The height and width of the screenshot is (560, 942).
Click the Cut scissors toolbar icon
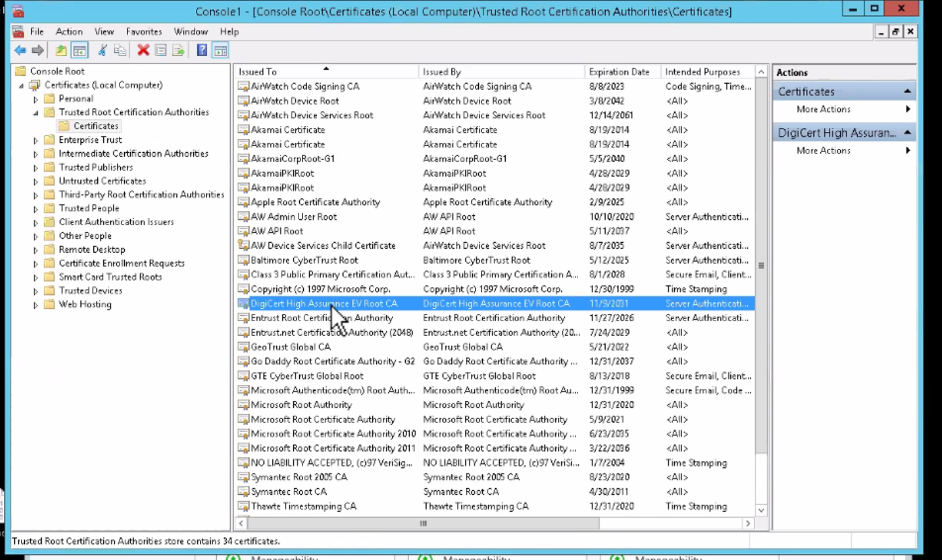pos(103,51)
